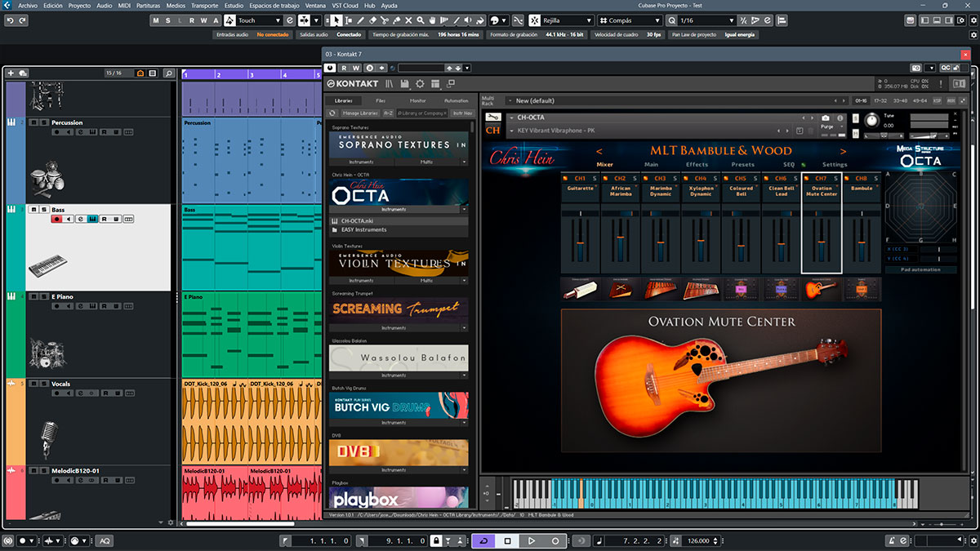Solo the E Piano track

point(43,297)
